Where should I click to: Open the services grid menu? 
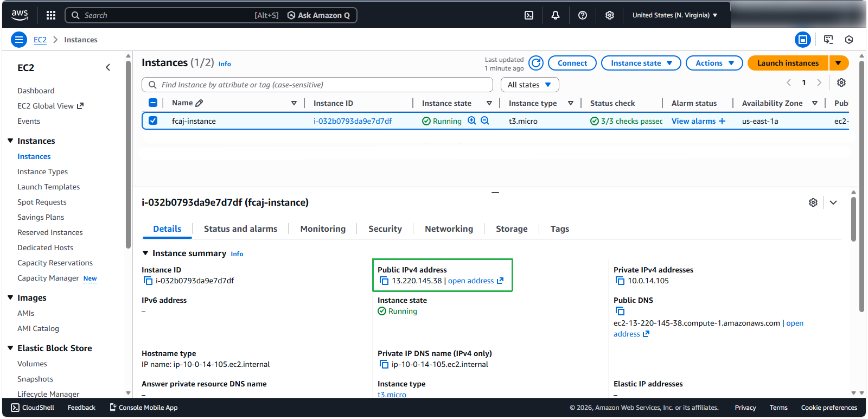tap(51, 15)
